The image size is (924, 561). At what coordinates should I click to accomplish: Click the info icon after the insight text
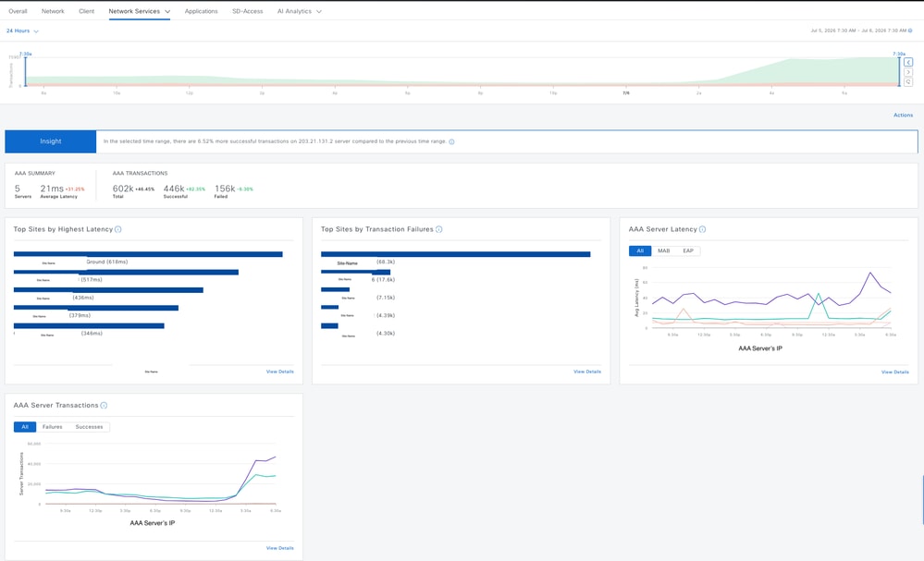pos(451,142)
